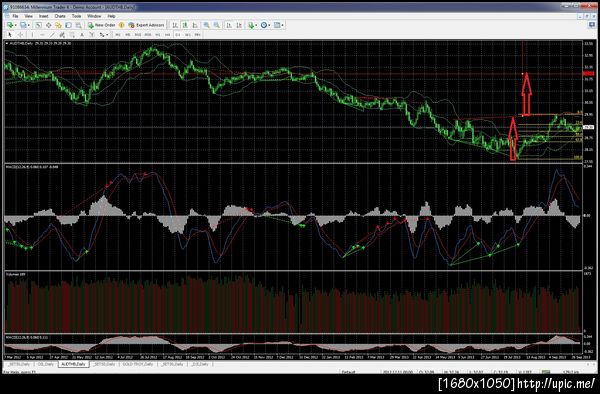This screenshot has height=394, width=600.
Task: Select the text tool (A icon)
Action: pyautogui.click(x=82, y=35)
